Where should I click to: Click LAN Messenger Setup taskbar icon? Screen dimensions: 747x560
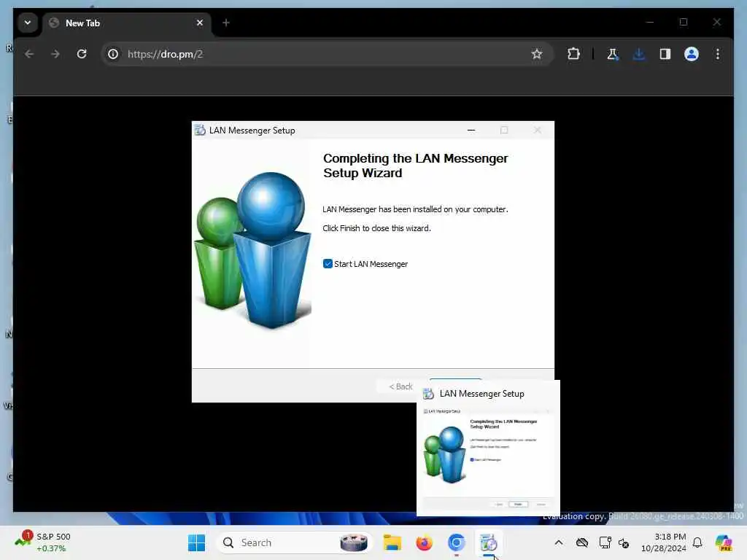tap(488, 542)
